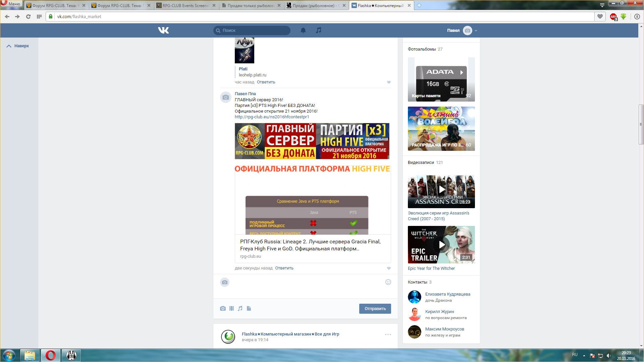
Task: Attach audio using note icon below comment box
Action: tap(240, 308)
